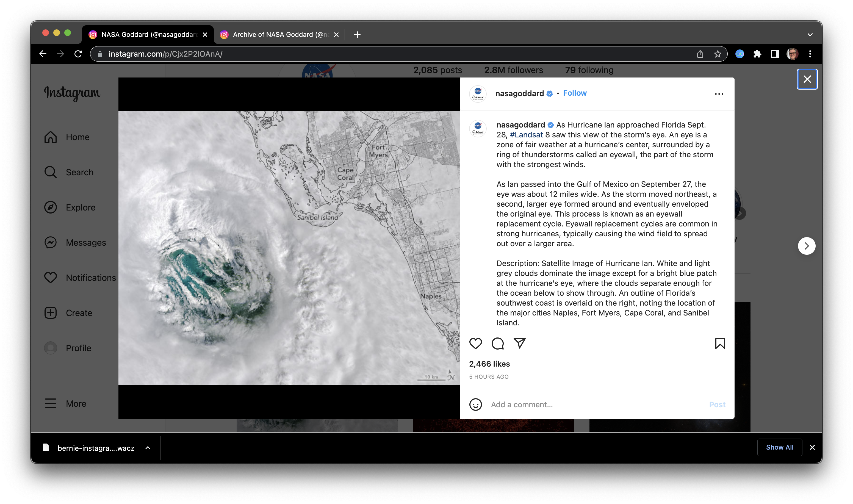Create a new post
Viewport: 853px width, 504px height.
78,313
